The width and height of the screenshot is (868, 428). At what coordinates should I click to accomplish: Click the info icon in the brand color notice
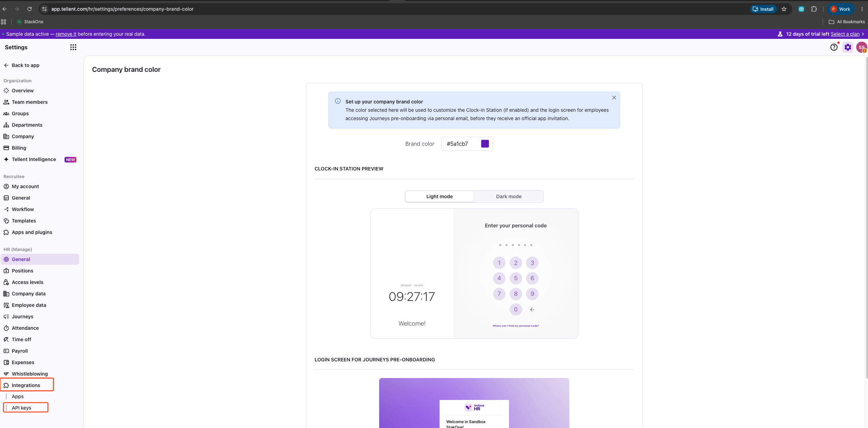(338, 101)
